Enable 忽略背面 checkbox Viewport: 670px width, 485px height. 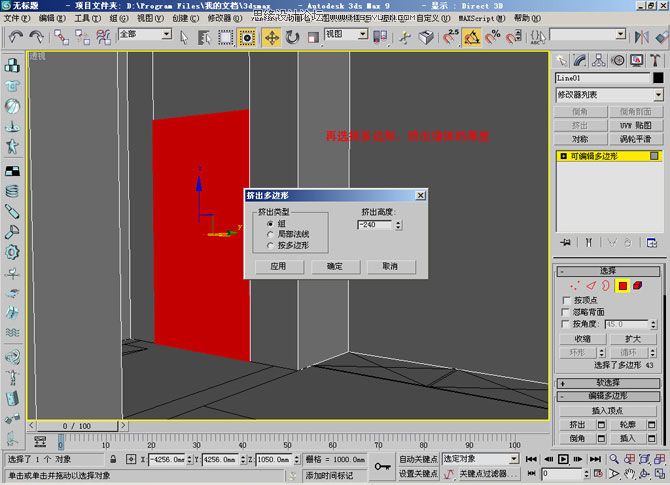[x=566, y=312]
